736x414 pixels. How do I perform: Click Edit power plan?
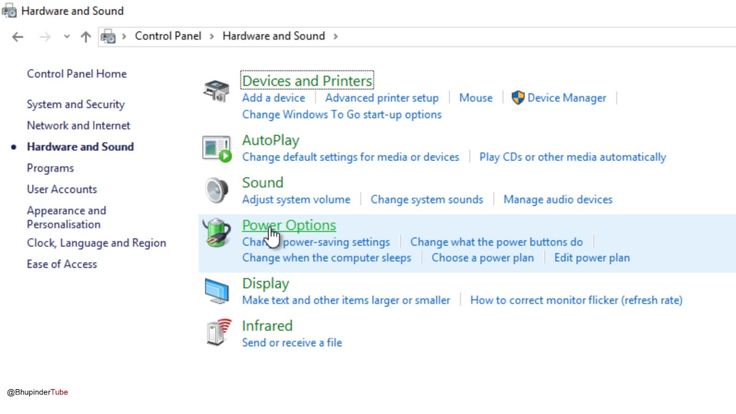[x=592, y=258]
